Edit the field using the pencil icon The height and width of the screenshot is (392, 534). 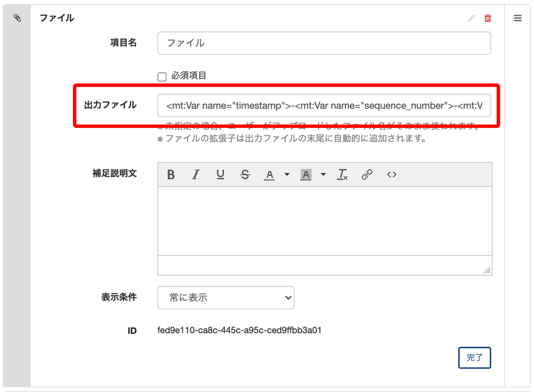pyautogui.click(x=471, y=18)
